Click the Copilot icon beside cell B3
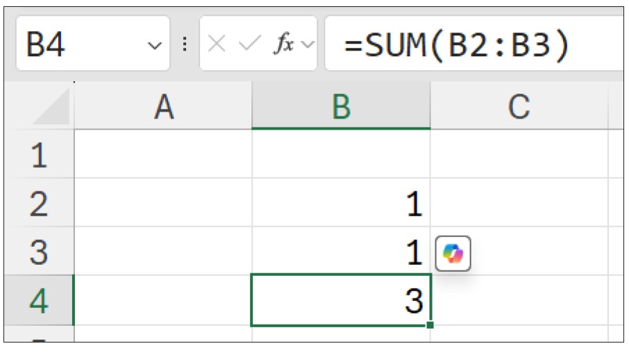 (453, 254)
